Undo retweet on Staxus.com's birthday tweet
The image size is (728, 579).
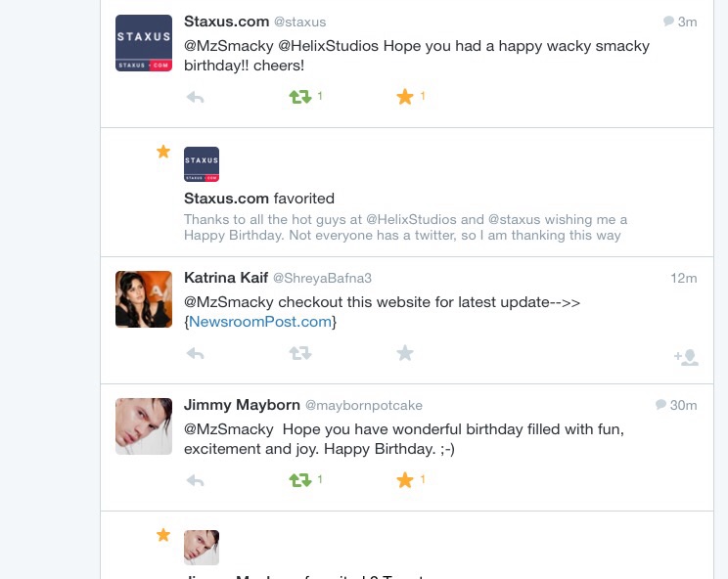click(300, 97)
